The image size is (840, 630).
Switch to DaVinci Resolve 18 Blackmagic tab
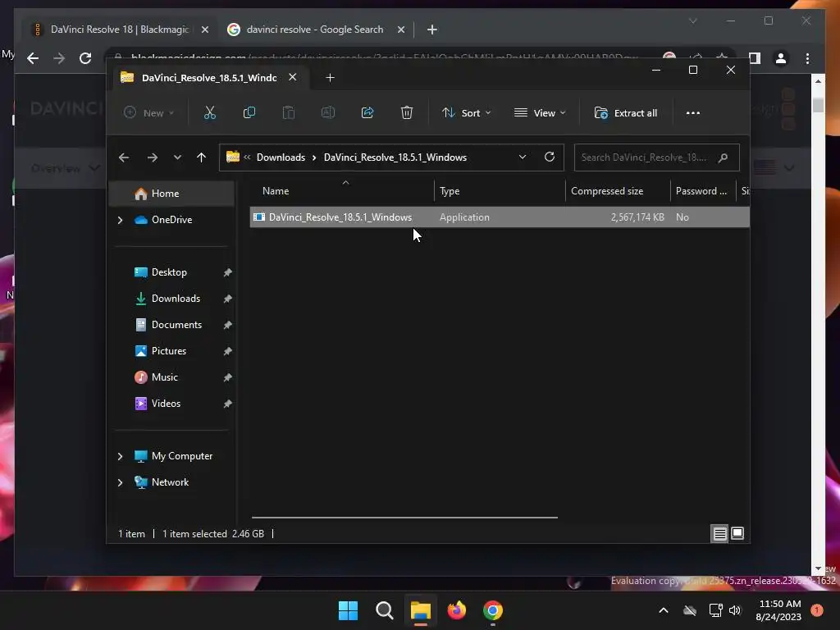pyautogui.click(x=119, y=30)
